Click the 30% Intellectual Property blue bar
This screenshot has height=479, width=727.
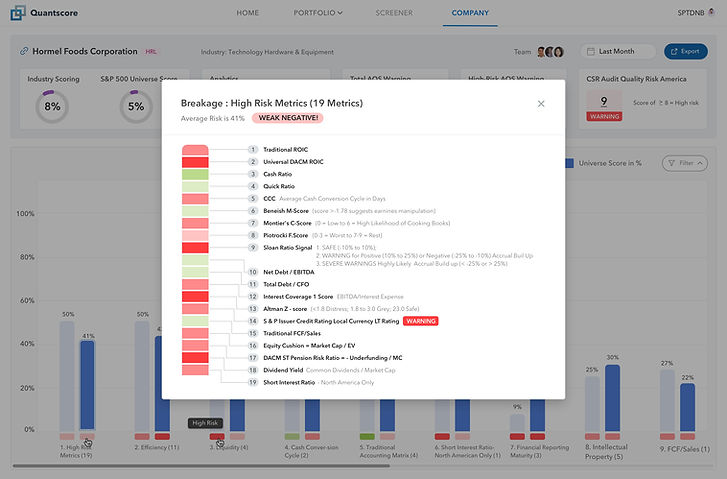click(612, 398)
